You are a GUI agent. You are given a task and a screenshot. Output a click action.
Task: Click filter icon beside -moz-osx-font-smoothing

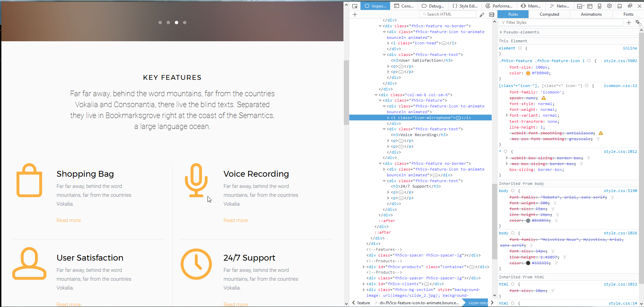[598, 139]
